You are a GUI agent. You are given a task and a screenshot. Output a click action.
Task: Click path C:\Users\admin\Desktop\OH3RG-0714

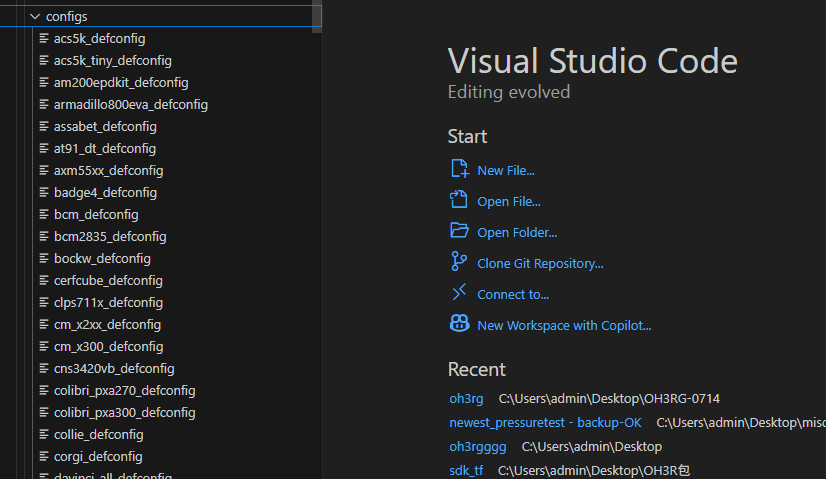pos(609,399)
